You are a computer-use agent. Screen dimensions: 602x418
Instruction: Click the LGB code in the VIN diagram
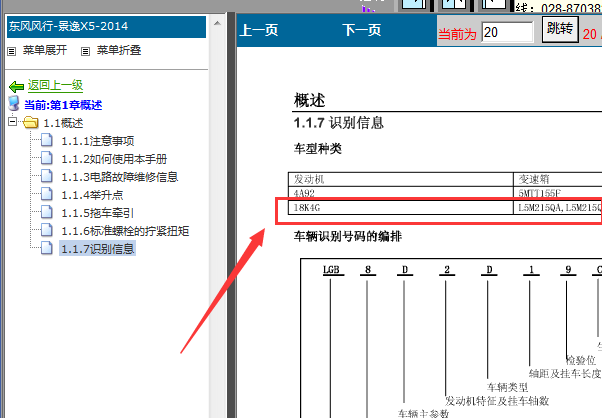point(331,269)
